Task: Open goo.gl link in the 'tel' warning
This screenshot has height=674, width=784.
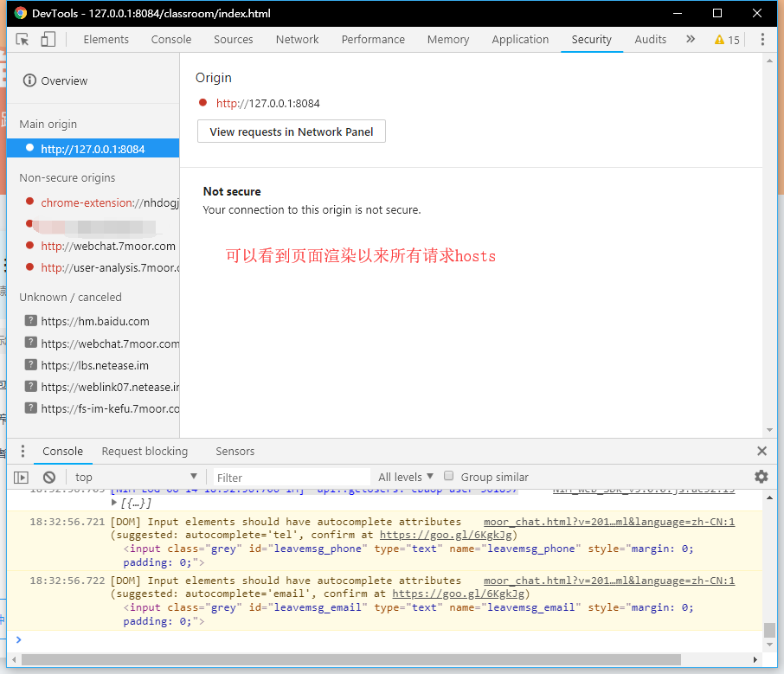Action: pyautogui.click(x=446, y=535)
